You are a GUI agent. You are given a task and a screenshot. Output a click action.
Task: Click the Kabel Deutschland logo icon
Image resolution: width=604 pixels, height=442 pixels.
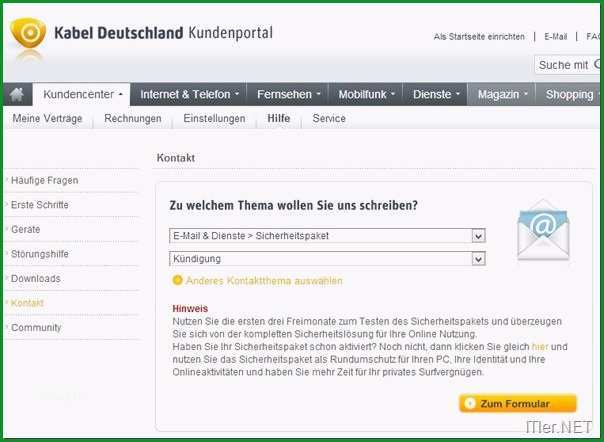coord(28,33)
